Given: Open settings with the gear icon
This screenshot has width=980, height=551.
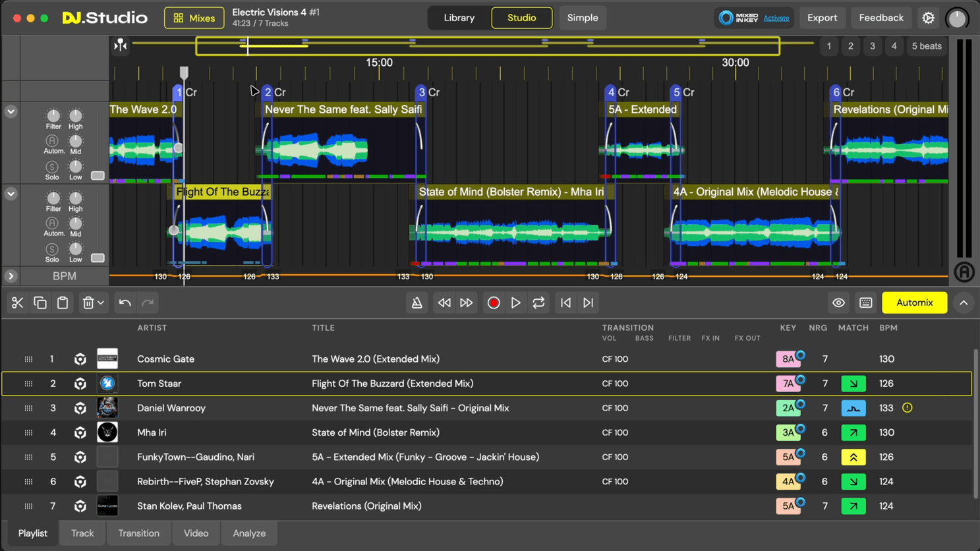Looking at the screenshot, I should click(x=928, y=18).
